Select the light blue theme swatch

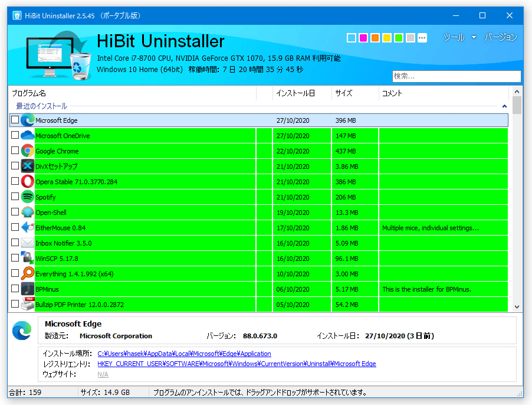(352, 38)
